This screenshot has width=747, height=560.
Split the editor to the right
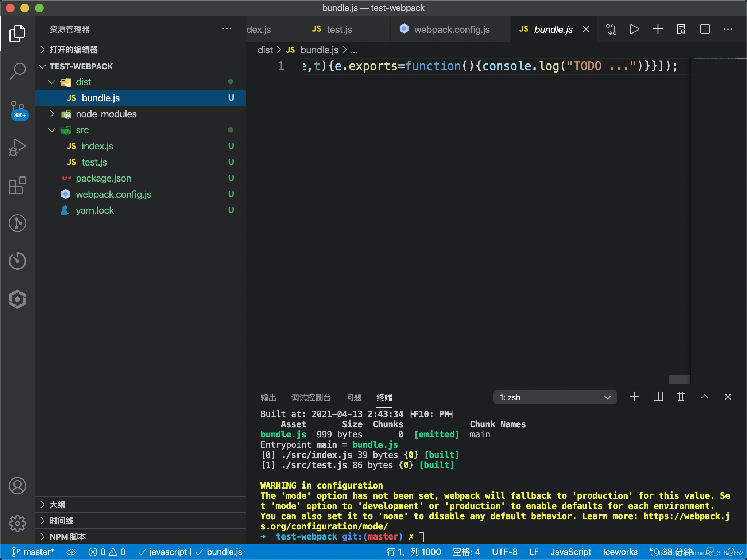click(705, 29)
